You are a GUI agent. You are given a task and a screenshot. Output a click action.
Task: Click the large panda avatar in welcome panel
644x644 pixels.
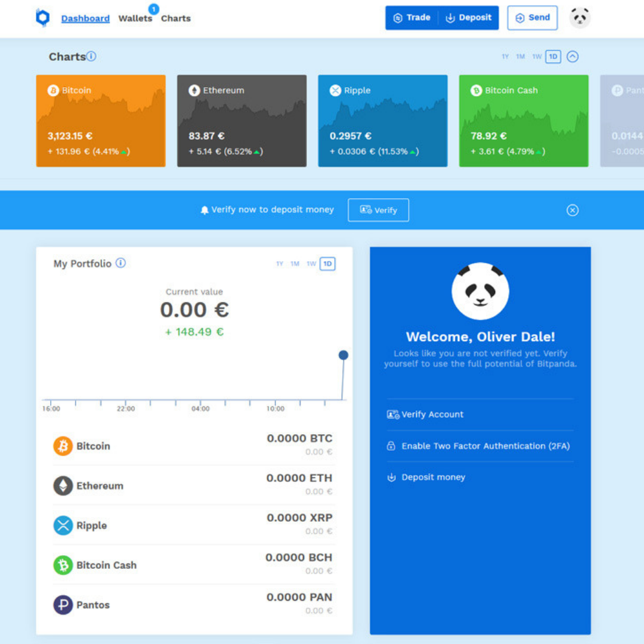pyautogui.click(x=480, y=291)
